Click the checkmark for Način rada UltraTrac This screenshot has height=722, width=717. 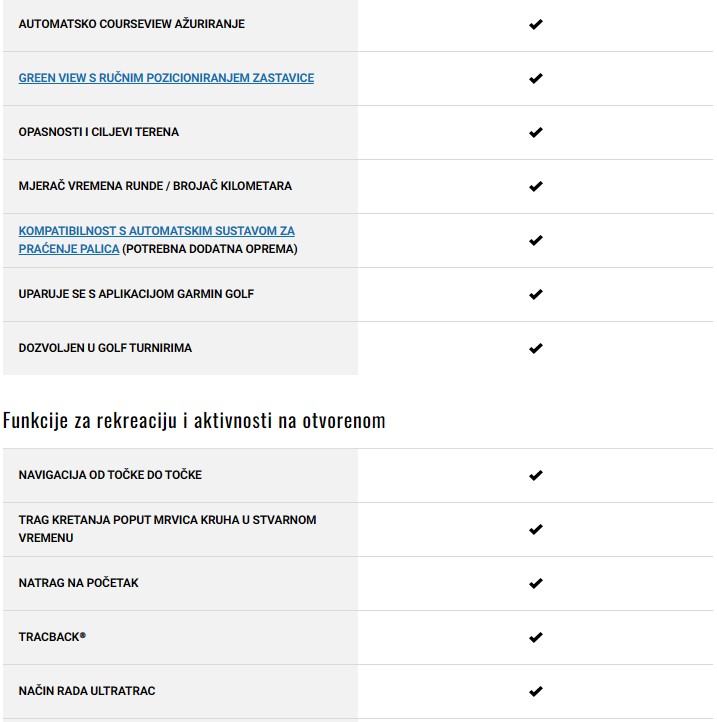pos(535,691)
